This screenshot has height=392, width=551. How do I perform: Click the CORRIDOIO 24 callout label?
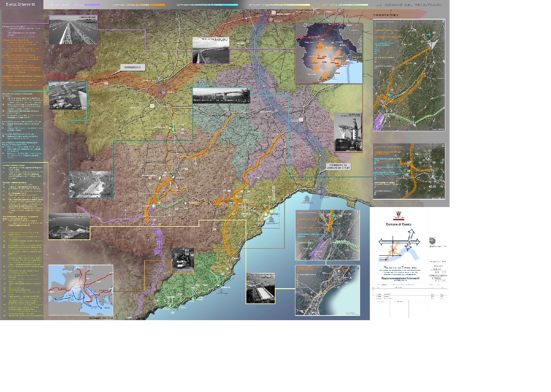coord(339,166)
